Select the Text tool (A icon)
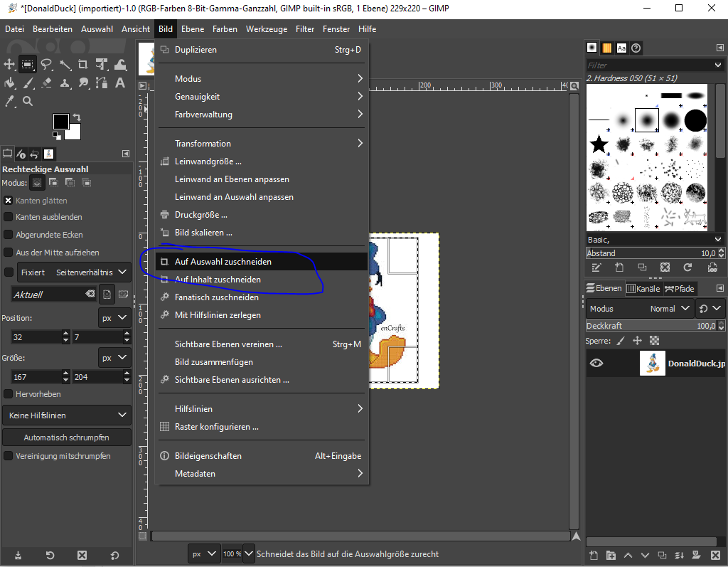This screenshot has height=567, width=728. click(120, 83)
